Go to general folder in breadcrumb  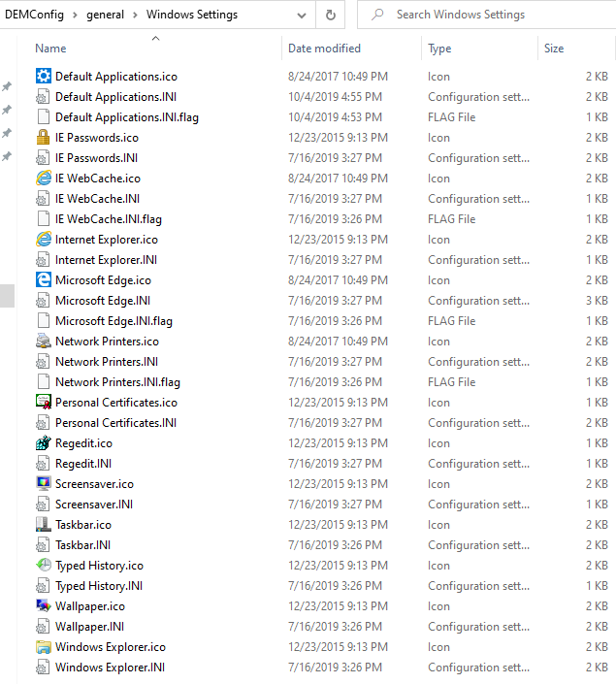(105, 16)
